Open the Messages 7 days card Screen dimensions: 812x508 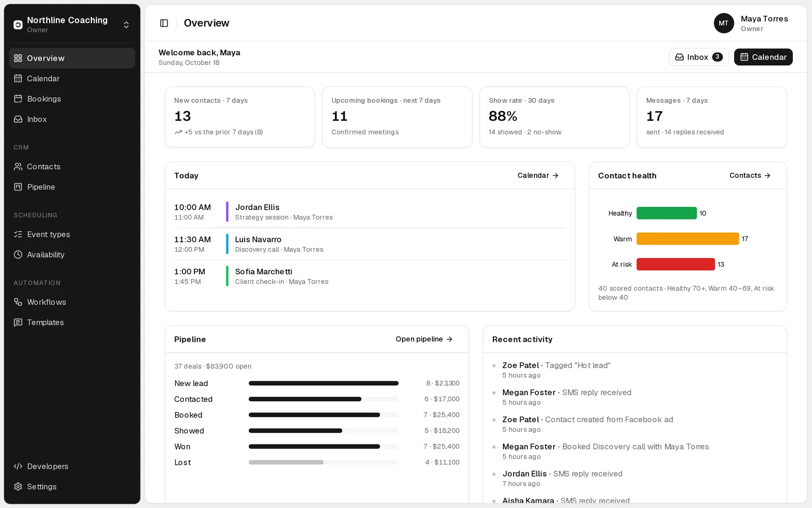[712, 117]
